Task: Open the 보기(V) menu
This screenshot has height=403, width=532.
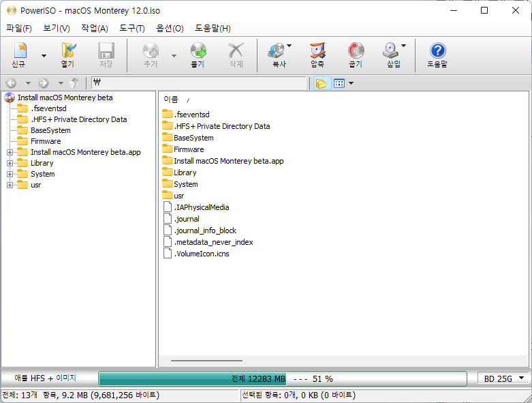Action: click(57, 29)
